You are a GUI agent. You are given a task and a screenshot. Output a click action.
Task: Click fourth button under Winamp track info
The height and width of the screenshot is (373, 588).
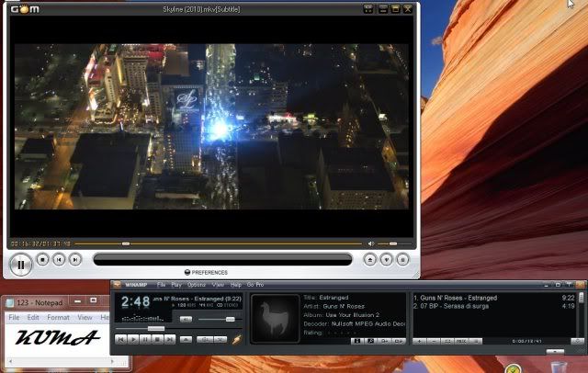(x=399, y=341)
